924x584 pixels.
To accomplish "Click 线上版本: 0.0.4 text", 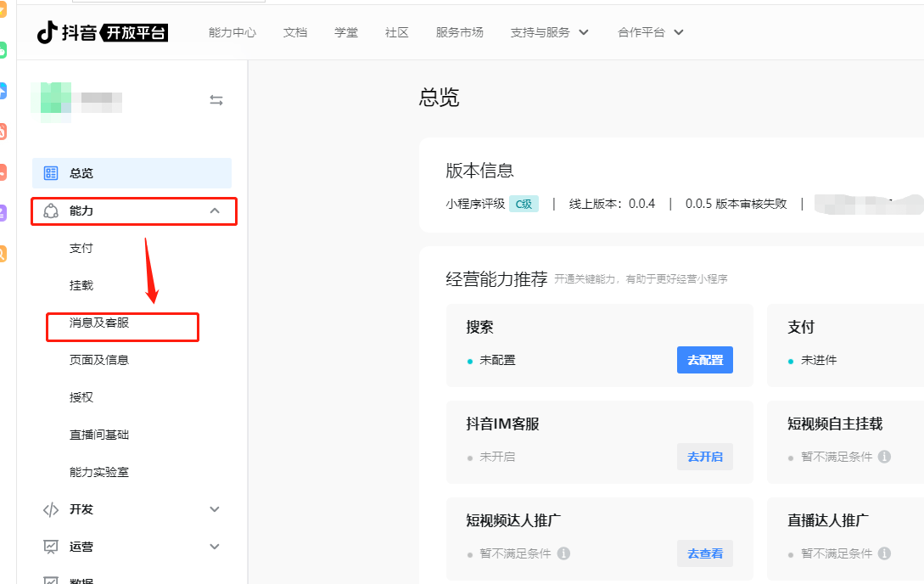I will [613, 204].
